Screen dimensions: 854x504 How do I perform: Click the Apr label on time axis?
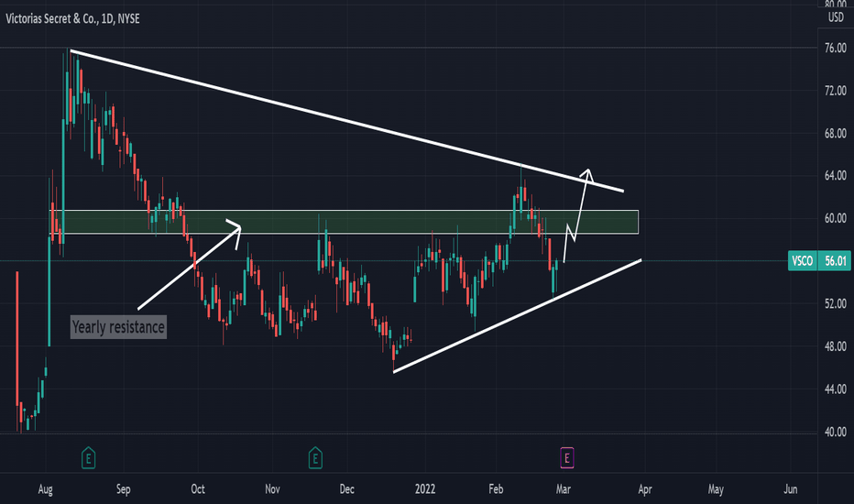coord(645,489)
